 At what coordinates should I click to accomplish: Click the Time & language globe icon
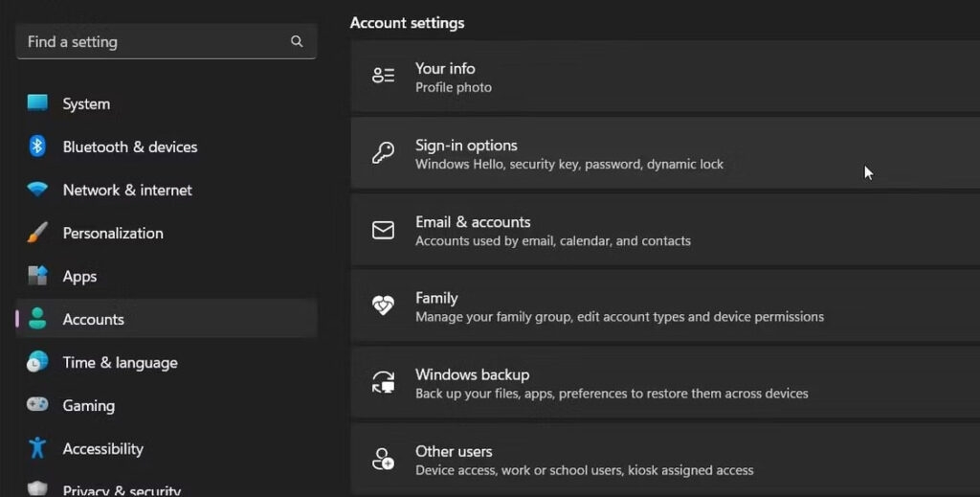(x=37, y=362)
